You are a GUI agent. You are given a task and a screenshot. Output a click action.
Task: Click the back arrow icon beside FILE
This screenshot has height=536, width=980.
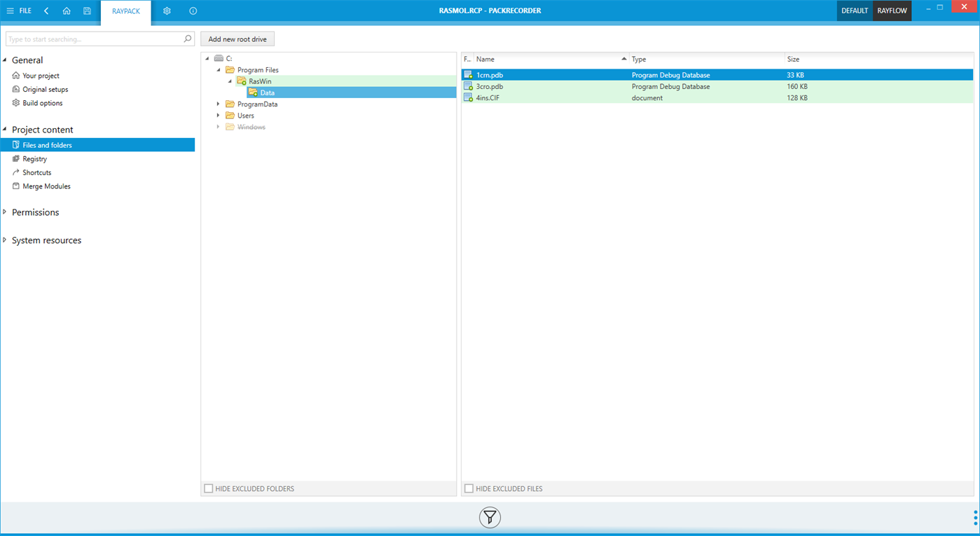tap(46, 11)
